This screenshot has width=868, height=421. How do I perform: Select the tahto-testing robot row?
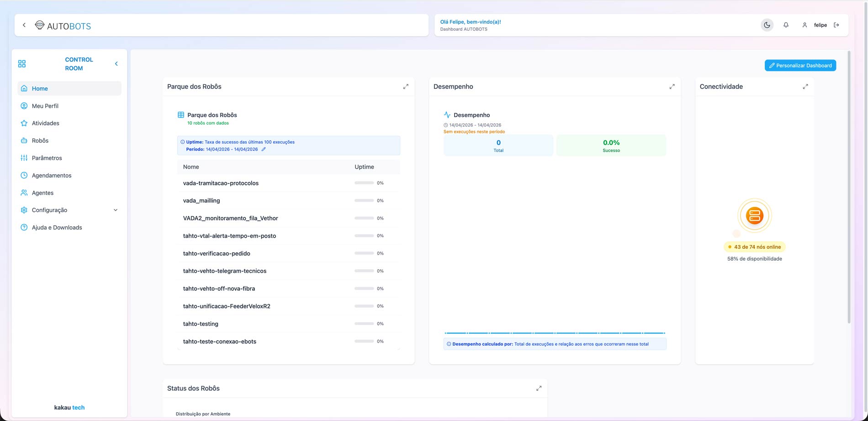click(201, 324)
